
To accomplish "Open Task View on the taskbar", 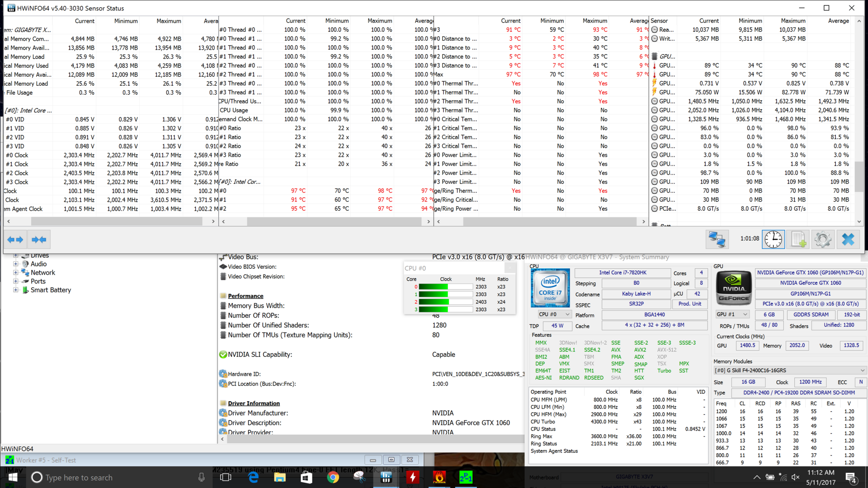I will click(226, 478).
